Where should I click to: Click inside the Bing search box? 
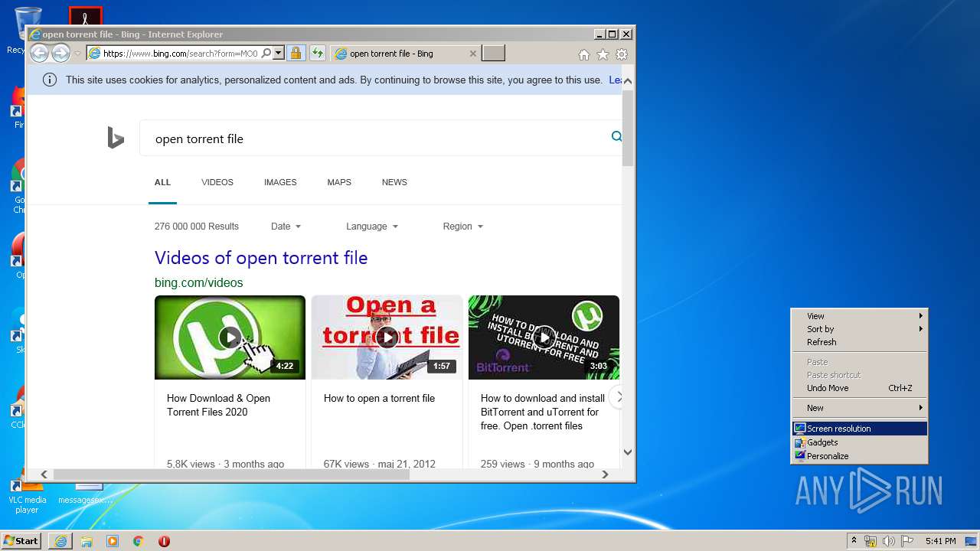[375, 139]
